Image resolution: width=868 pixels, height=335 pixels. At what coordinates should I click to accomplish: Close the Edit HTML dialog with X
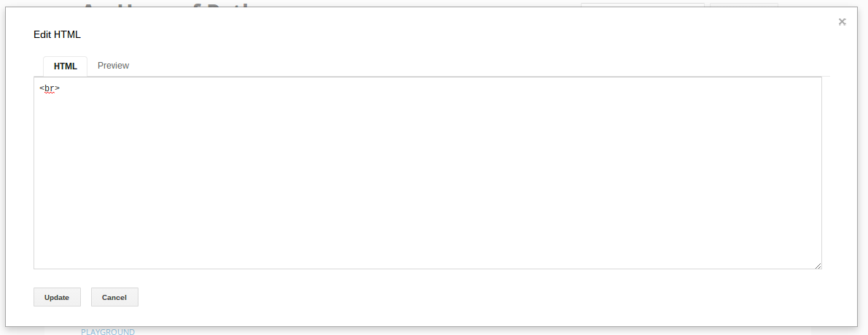842,22
